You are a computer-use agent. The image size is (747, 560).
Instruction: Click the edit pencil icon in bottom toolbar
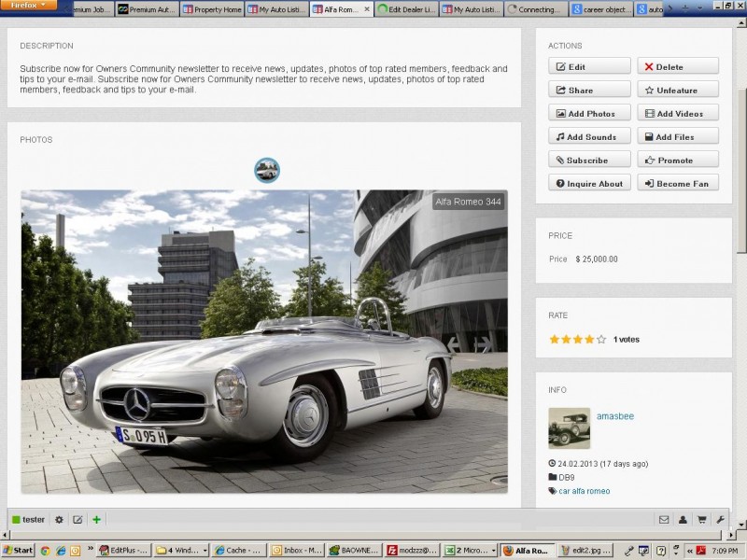[78, 520]
